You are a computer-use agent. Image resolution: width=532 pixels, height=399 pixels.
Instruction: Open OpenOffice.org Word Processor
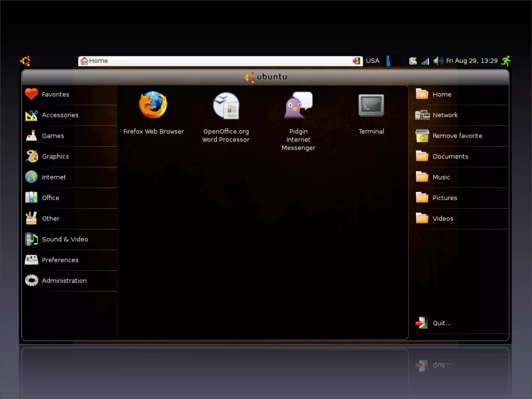coord(226,106)
